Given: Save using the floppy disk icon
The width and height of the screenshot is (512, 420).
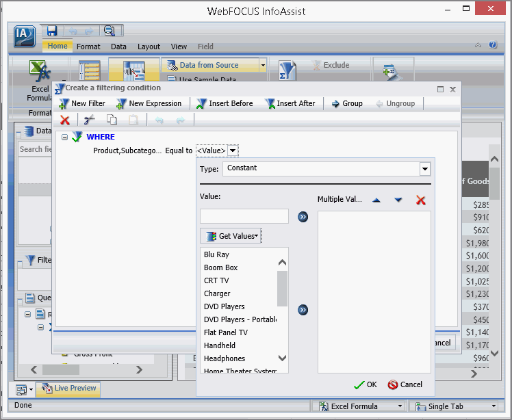Looking at the screenshot, I should point(52,31).
